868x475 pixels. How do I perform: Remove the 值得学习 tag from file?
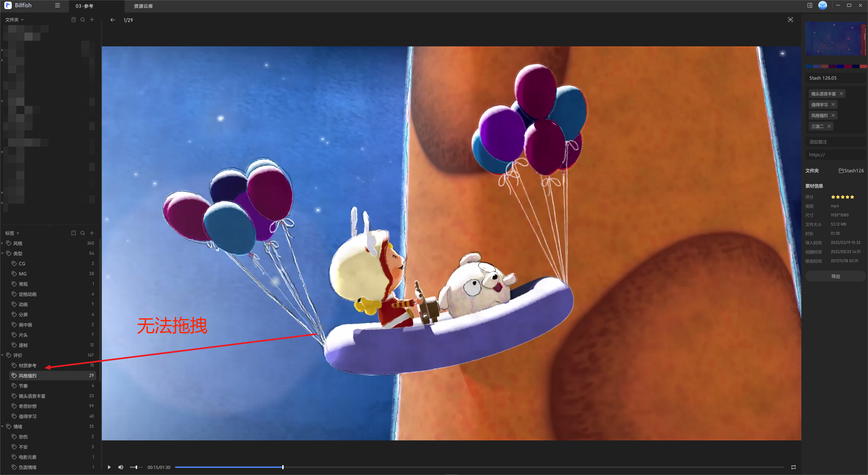click(x=833, y=104)
